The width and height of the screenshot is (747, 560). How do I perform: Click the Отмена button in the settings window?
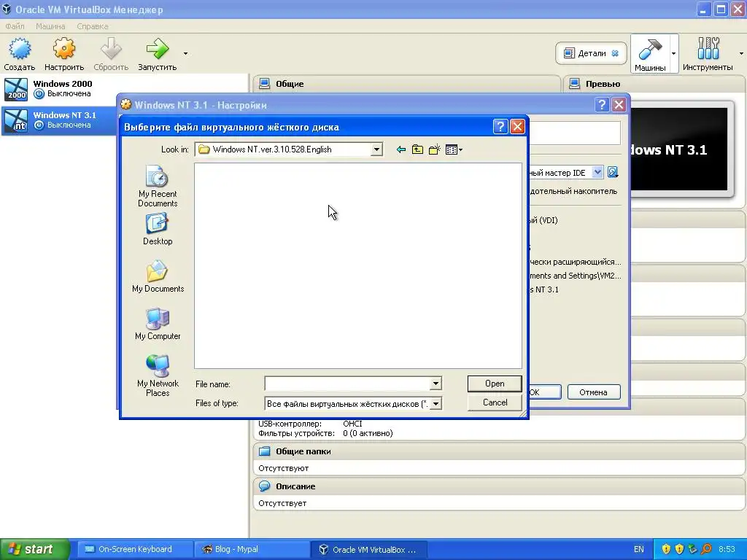tap(594, 392)
